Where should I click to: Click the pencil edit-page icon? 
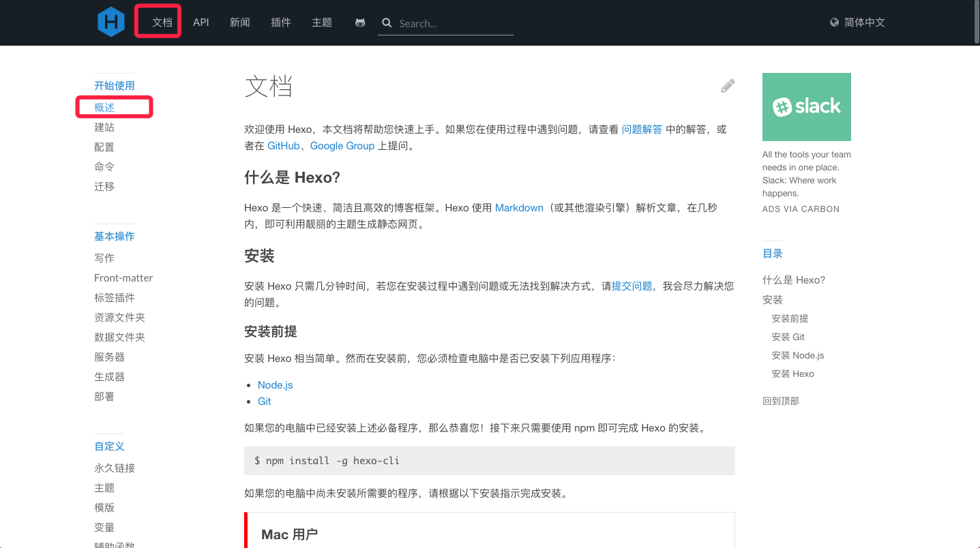(x=728, y=86)
